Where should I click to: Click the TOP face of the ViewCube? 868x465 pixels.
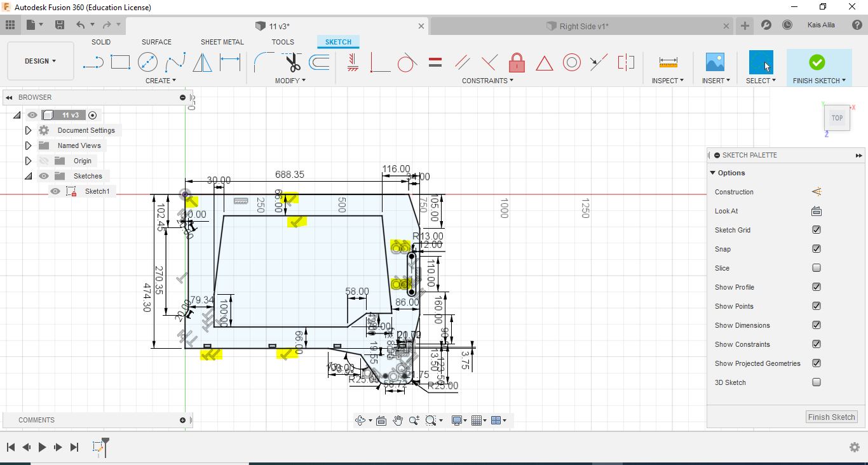tap(837, 118)
